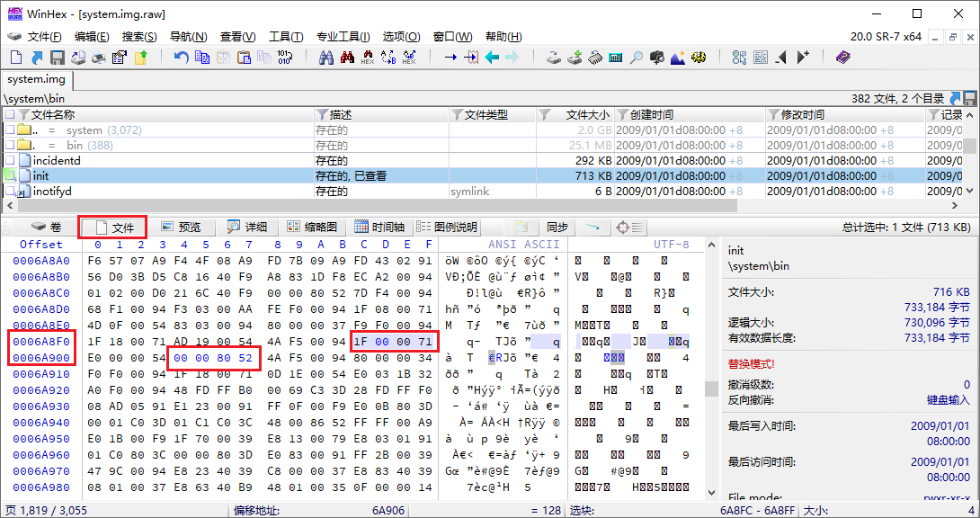Open the filter funnel on 文件名称 column

click(24, 115)
